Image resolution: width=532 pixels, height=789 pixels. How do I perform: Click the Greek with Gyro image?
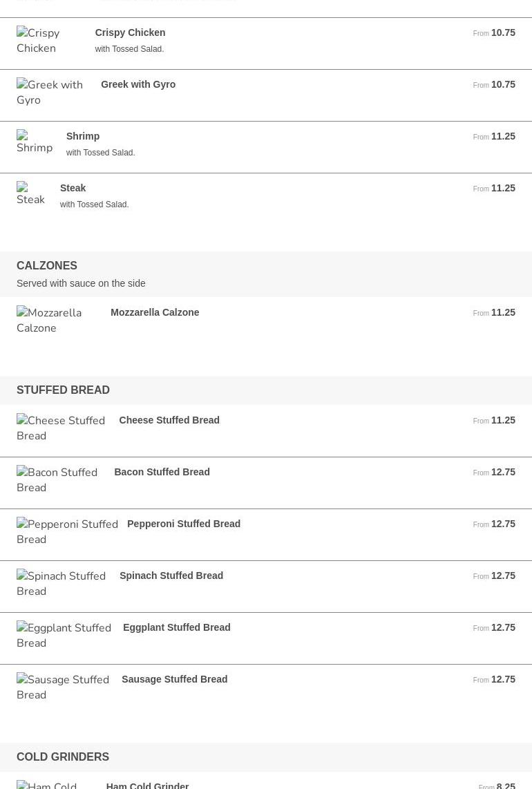tap(50, 93)
